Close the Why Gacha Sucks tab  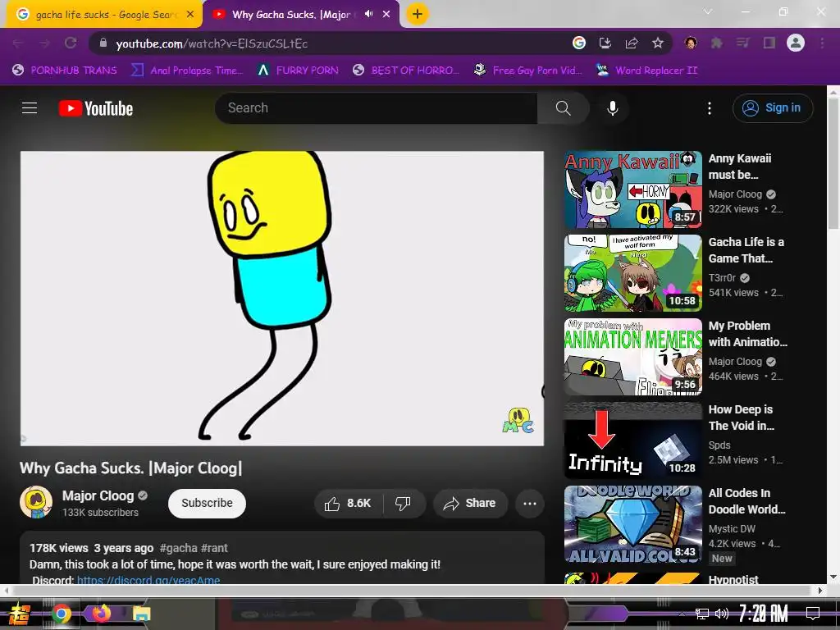coord(386,15)
